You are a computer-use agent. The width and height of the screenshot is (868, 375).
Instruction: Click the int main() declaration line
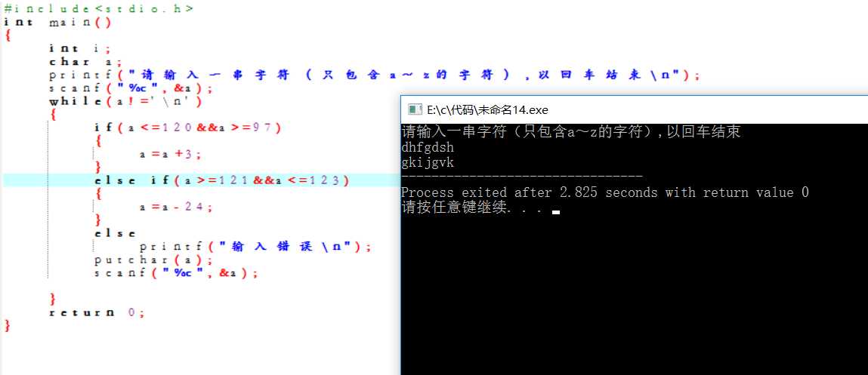click(57, 22)
